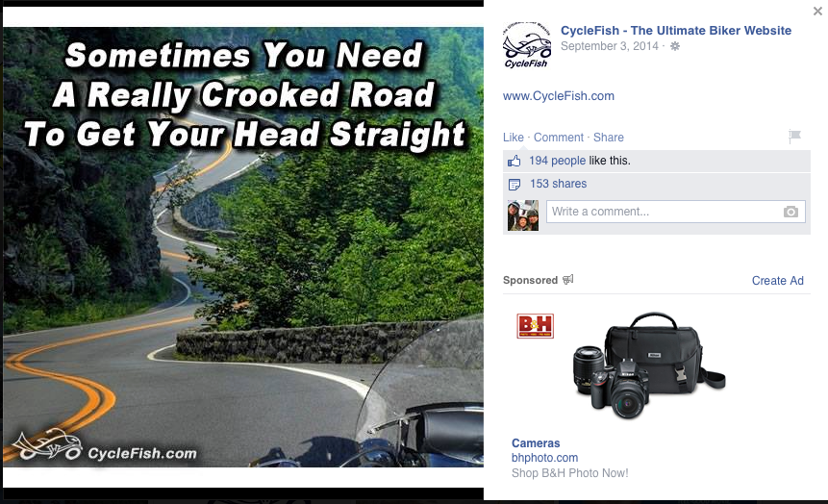828x504 pixels.
Task: Click the Comment link
Action: point(558,138)
